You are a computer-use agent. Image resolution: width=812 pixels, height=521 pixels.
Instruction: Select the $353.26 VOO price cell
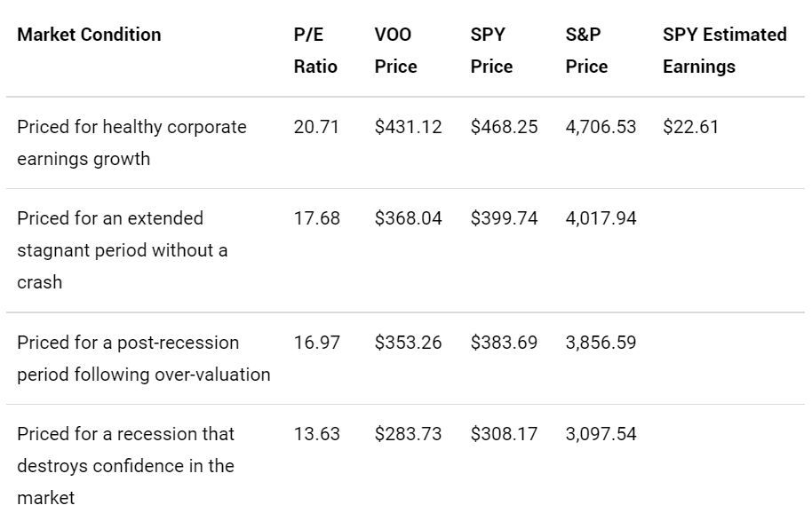coord(408,343)
